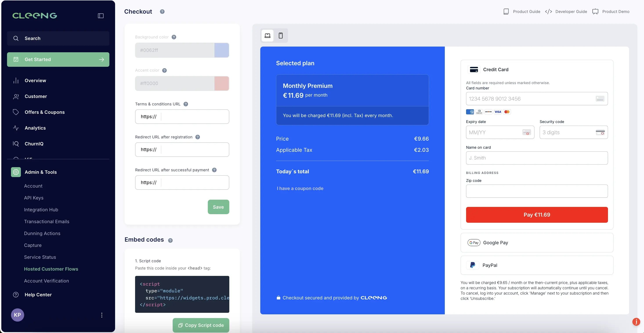Image resolution: width=644 pixels, height=333 pixels.
Task: Switch preview to mobile phone view
Action: click(x=281, y=36)
